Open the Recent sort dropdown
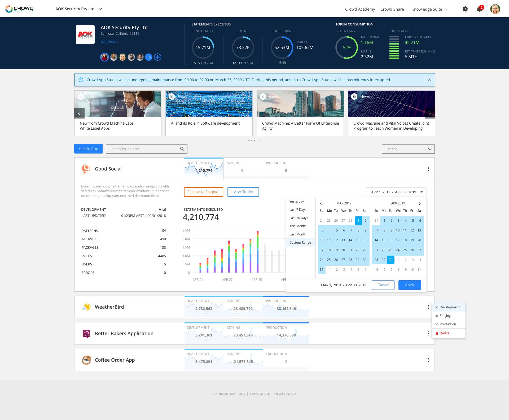The image size is (509, 420). [x=408, y=149]
